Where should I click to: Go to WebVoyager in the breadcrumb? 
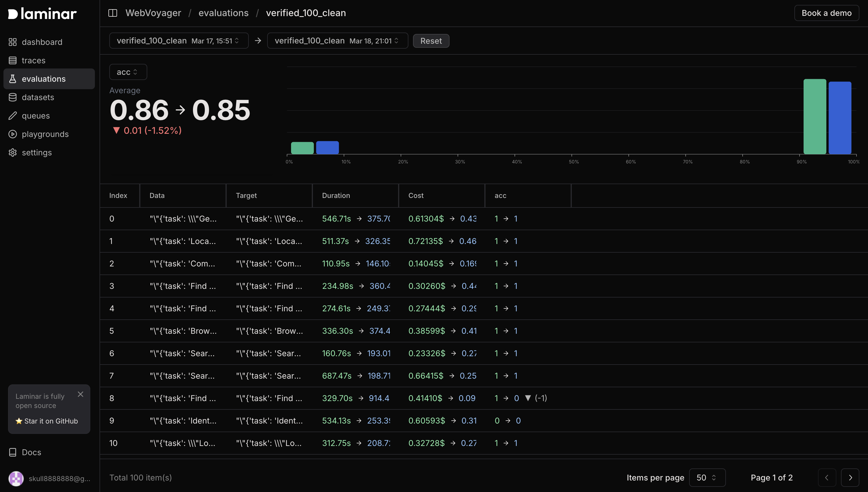point(153,13)
